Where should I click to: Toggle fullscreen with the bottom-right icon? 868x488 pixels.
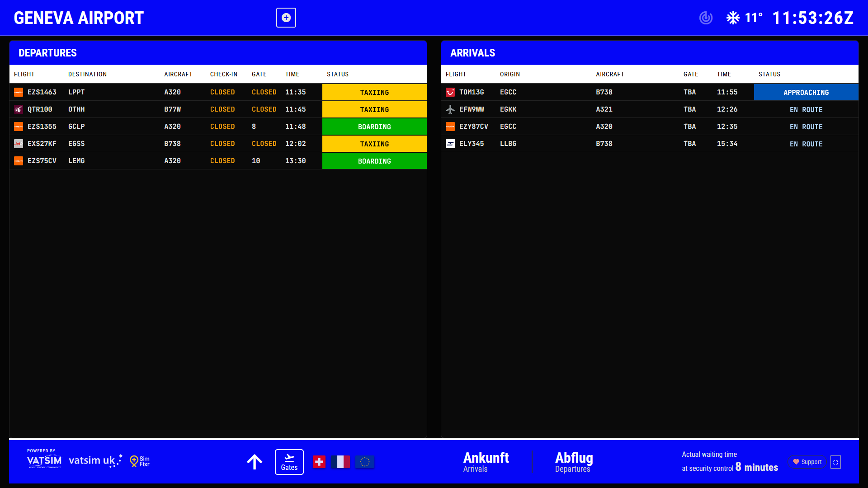tap(835, 462)
